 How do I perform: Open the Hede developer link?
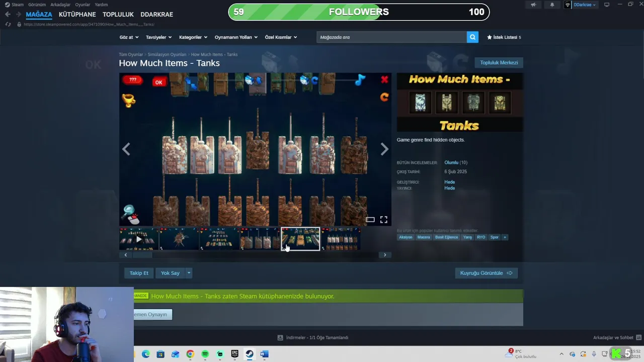click(x=449, y=182)
